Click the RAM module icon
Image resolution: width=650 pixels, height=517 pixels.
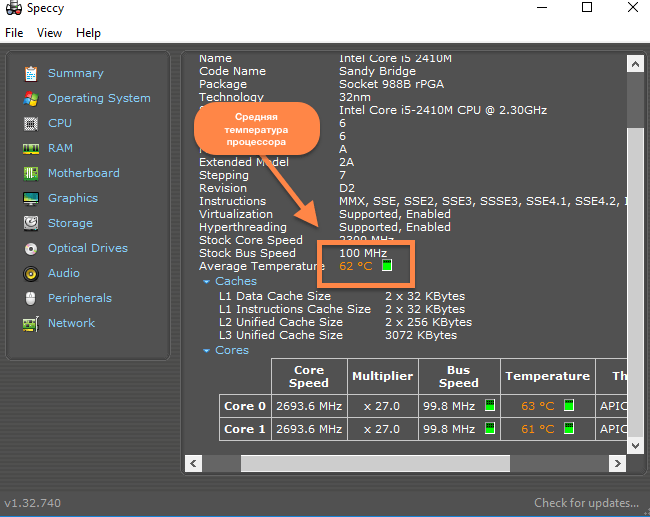31,148
